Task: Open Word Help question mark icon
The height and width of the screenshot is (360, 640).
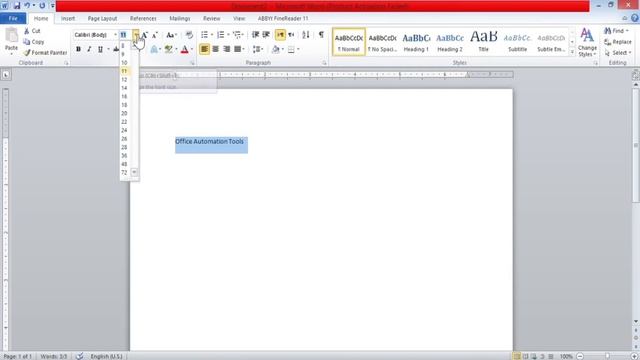Action: tap(635, 18)
